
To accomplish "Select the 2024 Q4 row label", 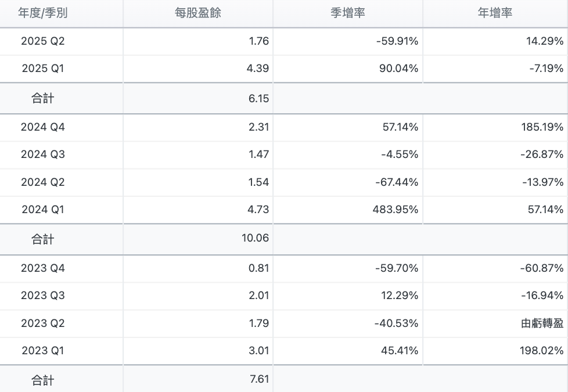I will (43, 127).
